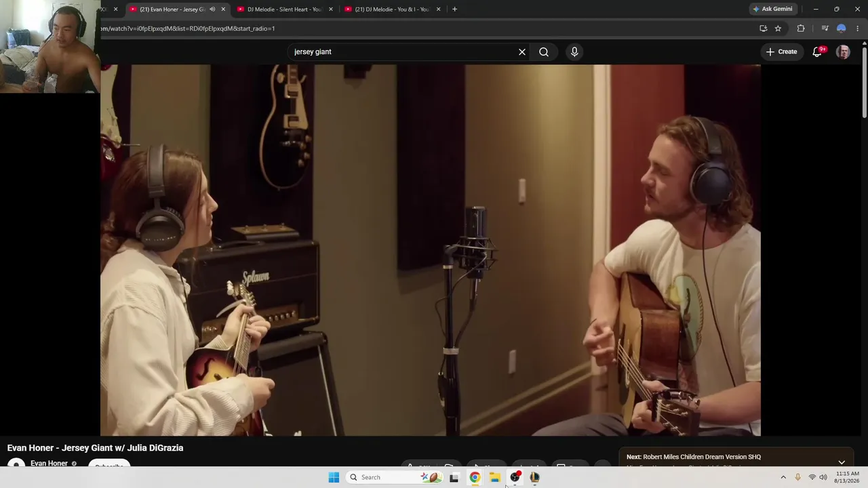868x488 pixels.
Task: Close the Evan Honer - Jersey Giant tab
Action: (223, 9)
